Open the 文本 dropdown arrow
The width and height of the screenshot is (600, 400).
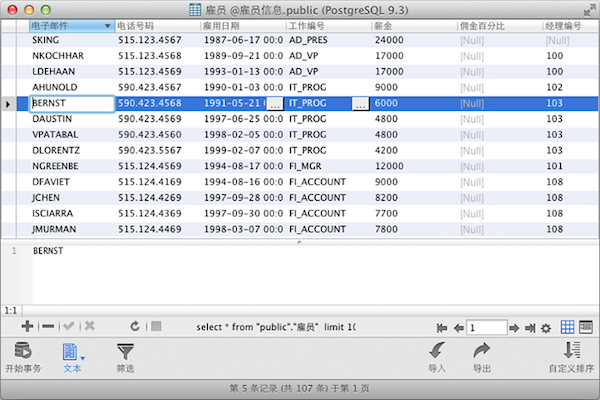[x=83, y=359]
